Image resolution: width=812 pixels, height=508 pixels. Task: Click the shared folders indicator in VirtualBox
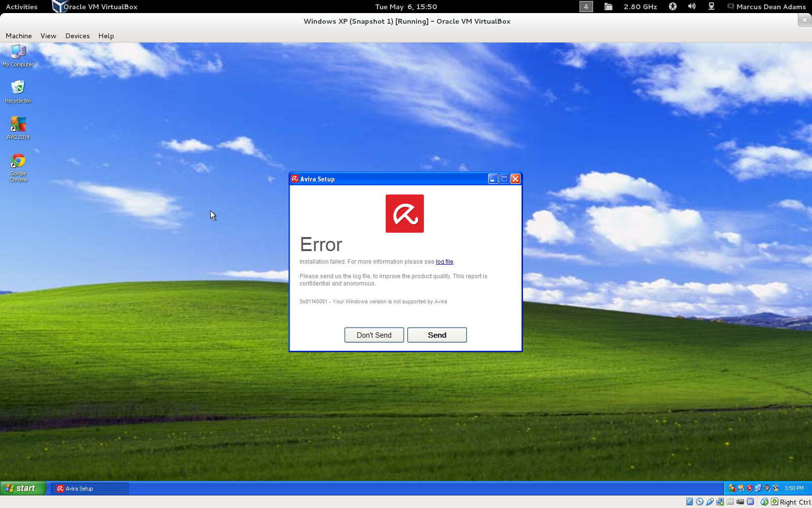click(730, 502)
